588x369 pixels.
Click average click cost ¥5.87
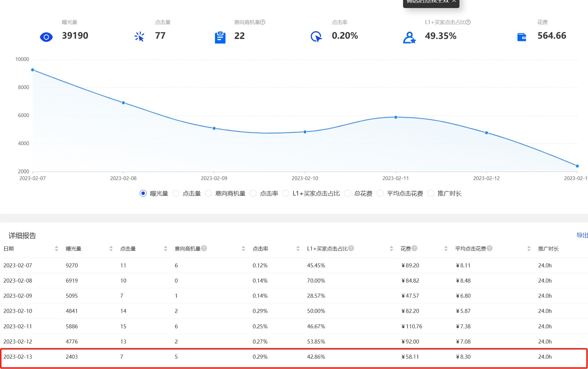463,311
